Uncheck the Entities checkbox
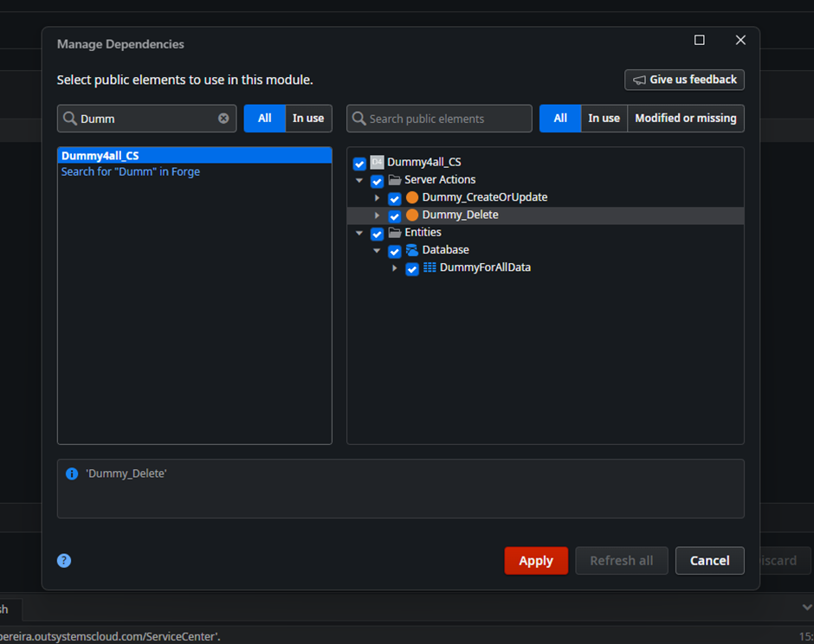 [377, 233]
